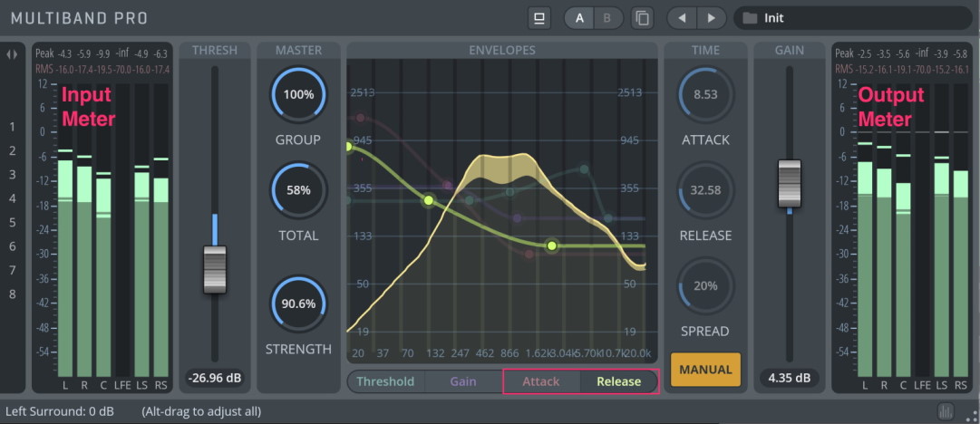Click the input meter L channel bar
This screenshot has height=424, width=980.
[x=65, y=268]
